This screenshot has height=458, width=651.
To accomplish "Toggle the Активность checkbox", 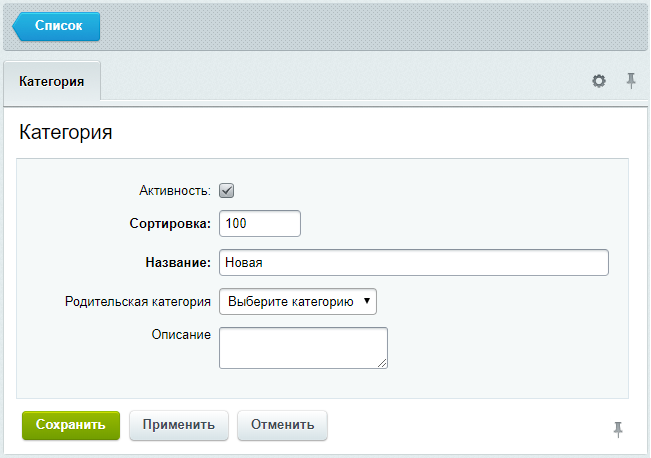I will coord(226,191).
